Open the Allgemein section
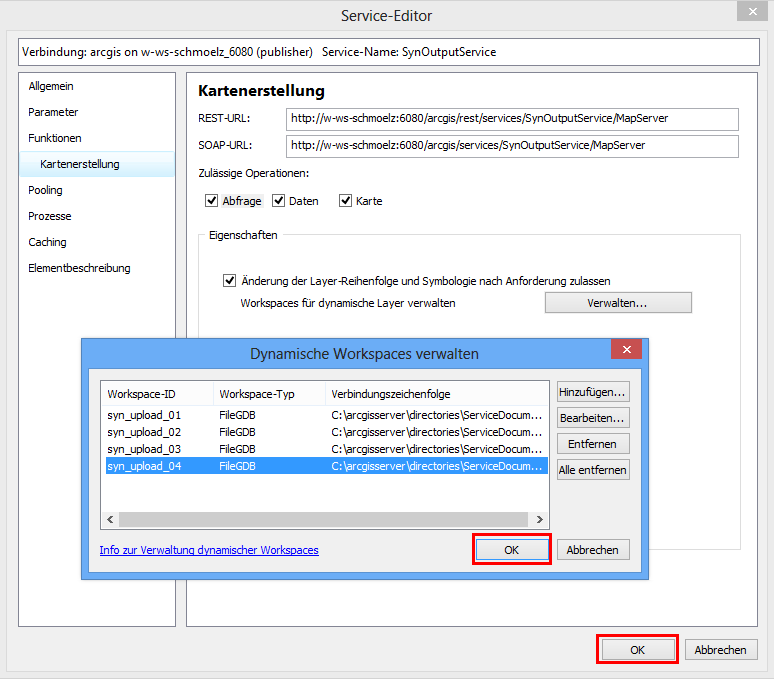Viewport: 774px width, 679px height. [x=51, y=86]
